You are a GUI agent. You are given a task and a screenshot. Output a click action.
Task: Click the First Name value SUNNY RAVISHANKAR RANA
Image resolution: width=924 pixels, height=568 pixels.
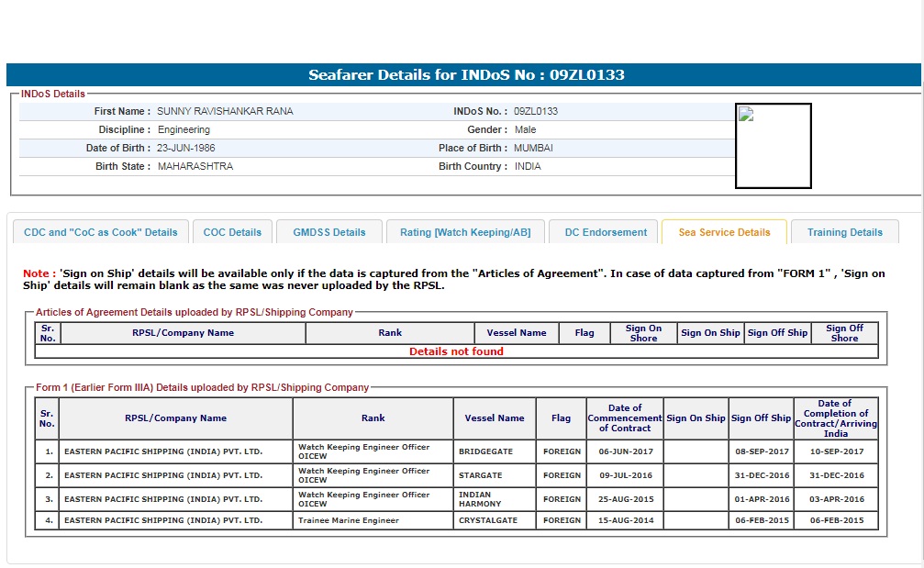point(226,111)
